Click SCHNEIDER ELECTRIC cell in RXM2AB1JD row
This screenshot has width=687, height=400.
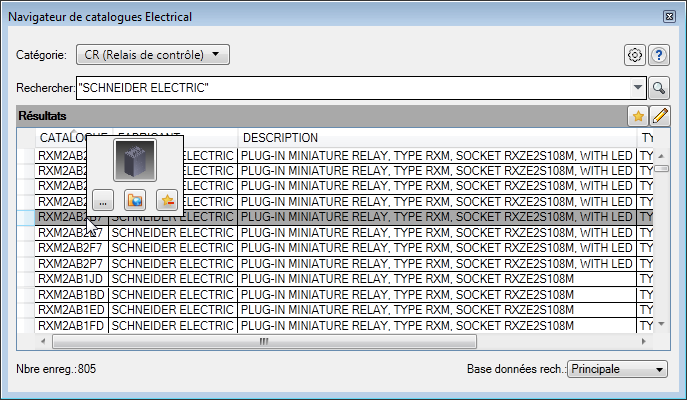173,279
